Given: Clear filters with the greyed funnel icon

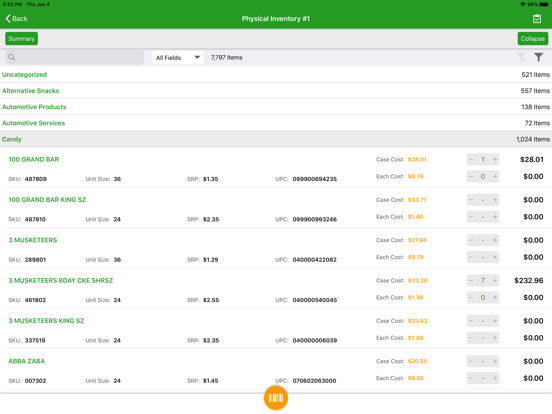Looking at the screenshot, I should [521, 57].
